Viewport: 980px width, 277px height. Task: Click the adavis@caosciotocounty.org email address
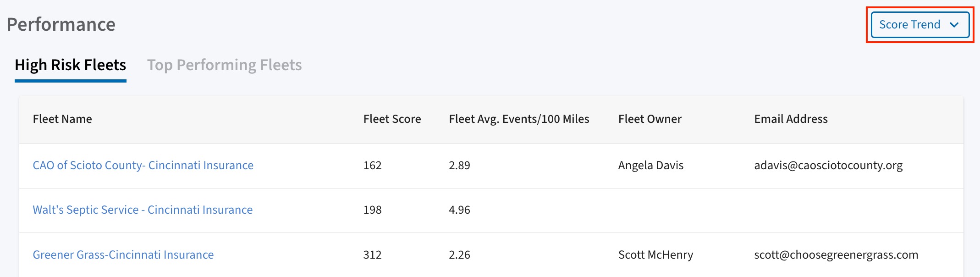(829, 166)
